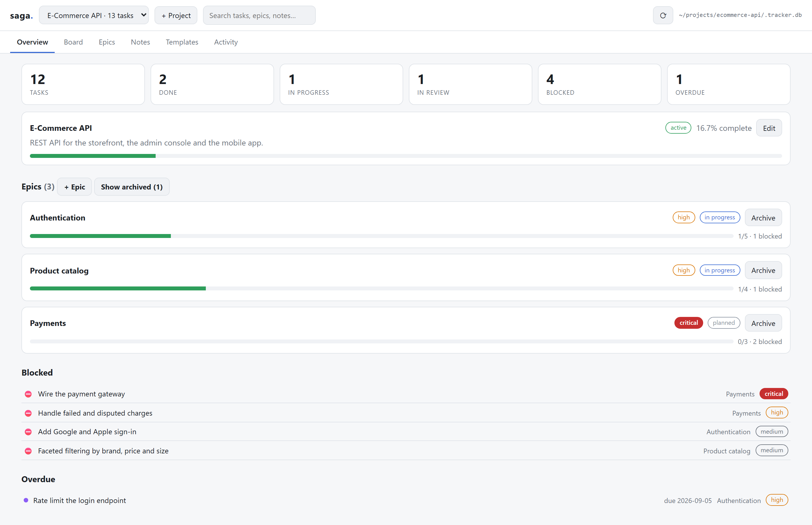Open the Board tab
Viewport: 812px width, 525px height.
[73, 42]
